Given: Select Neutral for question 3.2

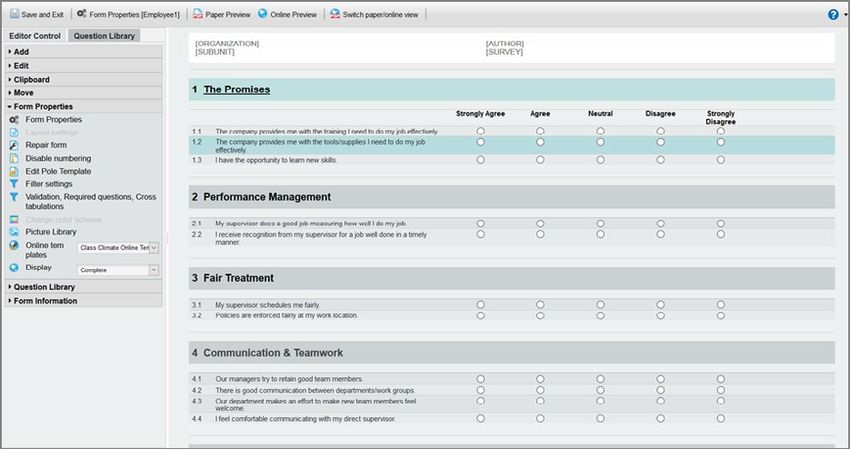Looking at the screenshot, I should click(600, 316).
